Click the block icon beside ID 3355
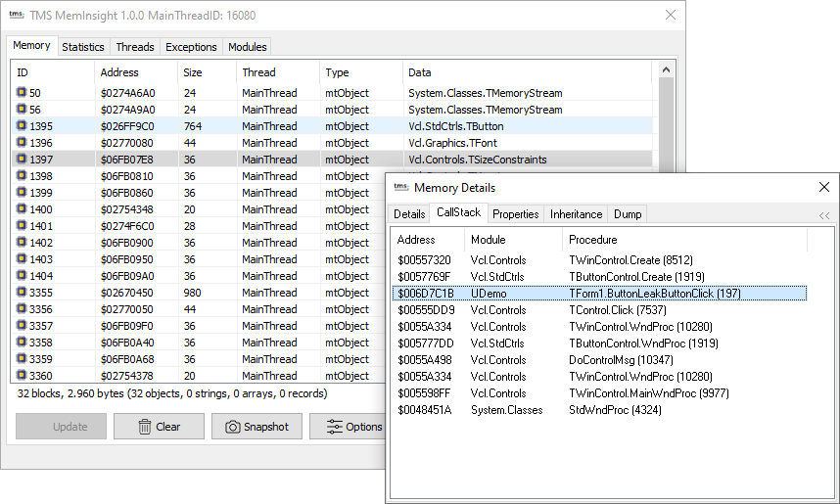The image size is (840, 504). click(22, 293)
